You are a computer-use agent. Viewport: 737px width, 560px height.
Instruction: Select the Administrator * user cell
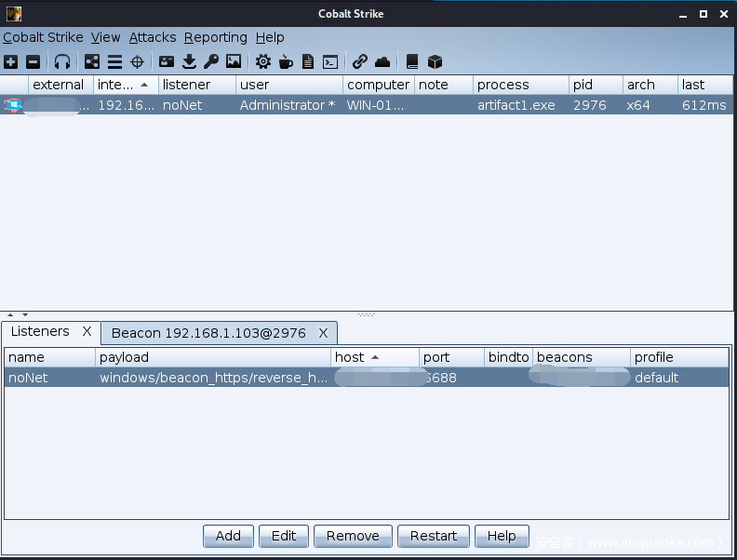[x=288, y=105]
